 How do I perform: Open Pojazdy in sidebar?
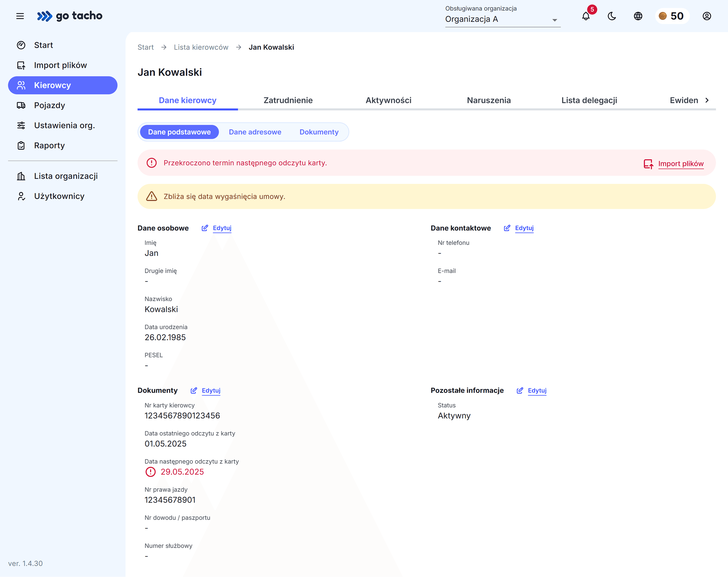[x=63, y=105]
